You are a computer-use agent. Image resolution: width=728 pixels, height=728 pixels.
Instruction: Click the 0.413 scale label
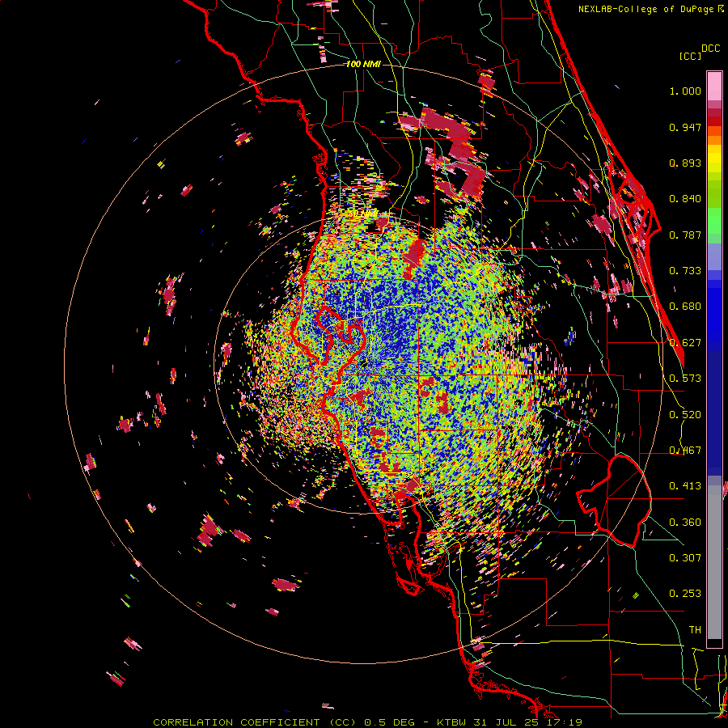click(x=685, y=486)
